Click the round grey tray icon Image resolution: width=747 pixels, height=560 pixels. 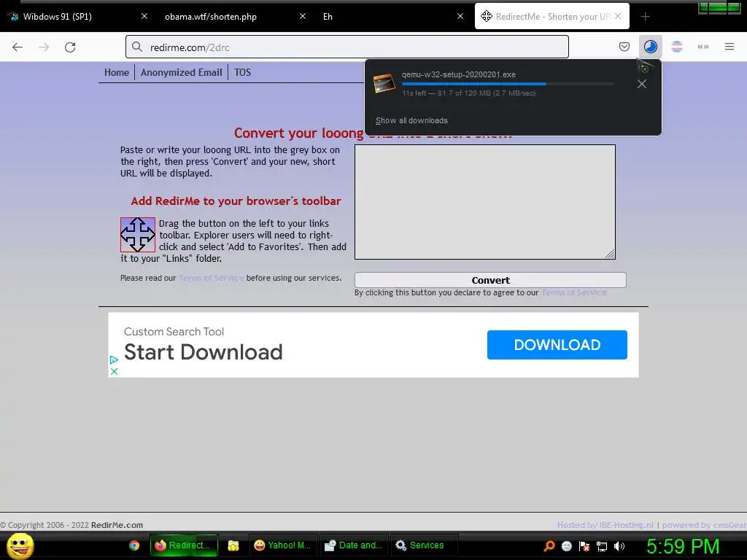coord(566,546)
